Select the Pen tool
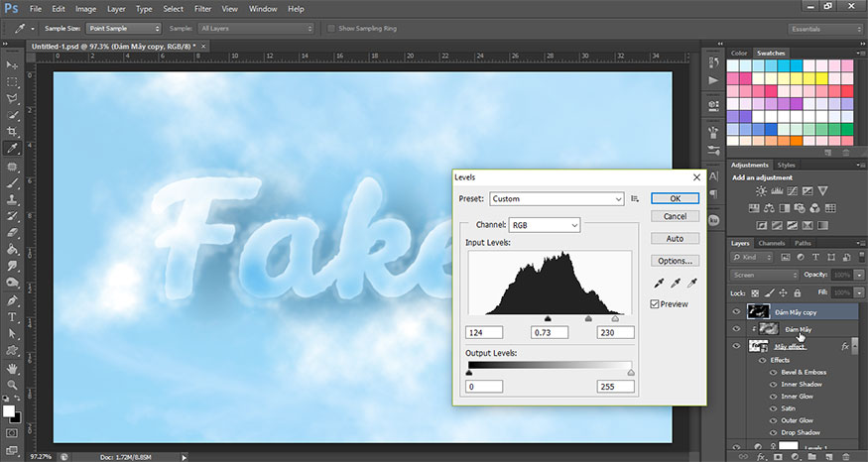868x462 pixels. click(12, 301)
